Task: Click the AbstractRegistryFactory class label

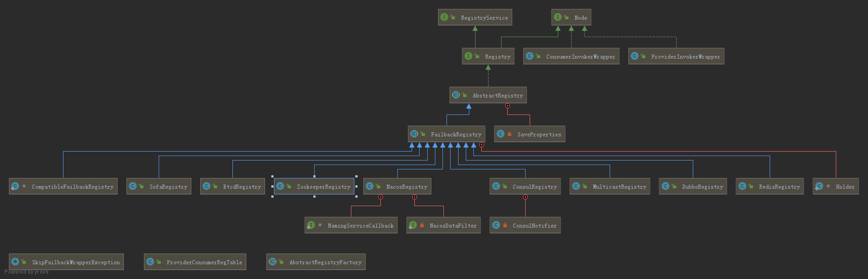Action: pyautogui.click(x=325, y=262)
